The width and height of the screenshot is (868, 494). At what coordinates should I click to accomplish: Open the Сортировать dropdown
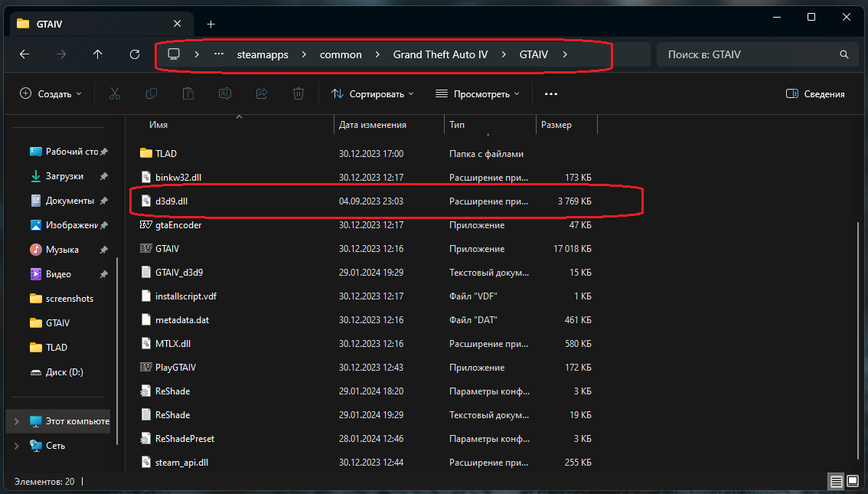coord(372,93)
